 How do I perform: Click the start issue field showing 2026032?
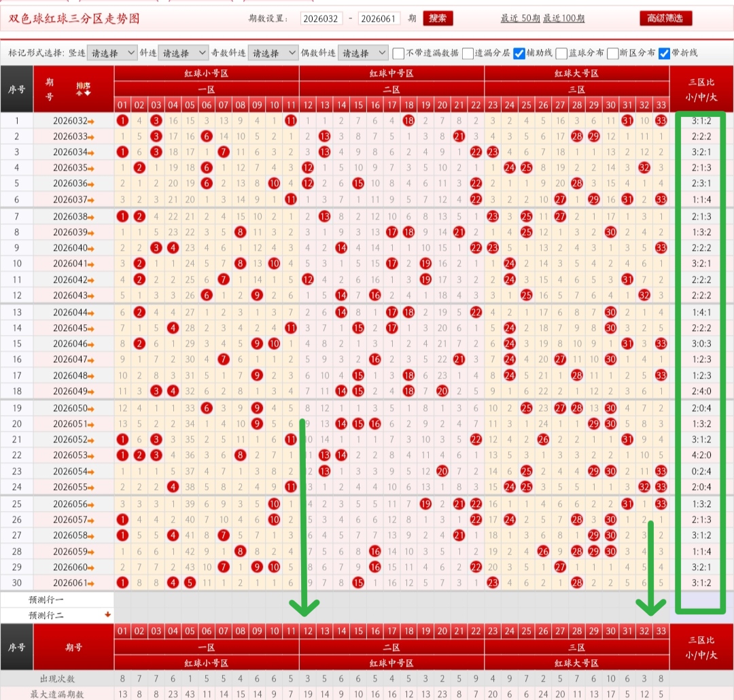coord(321,19)
